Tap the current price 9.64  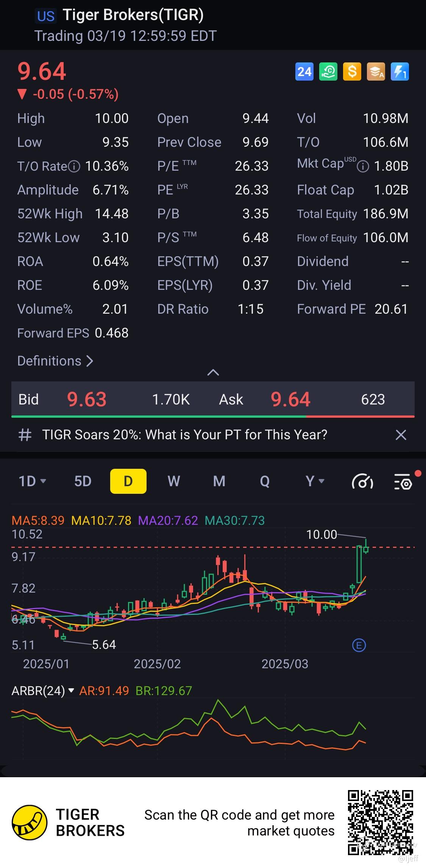tap(42, 72)
